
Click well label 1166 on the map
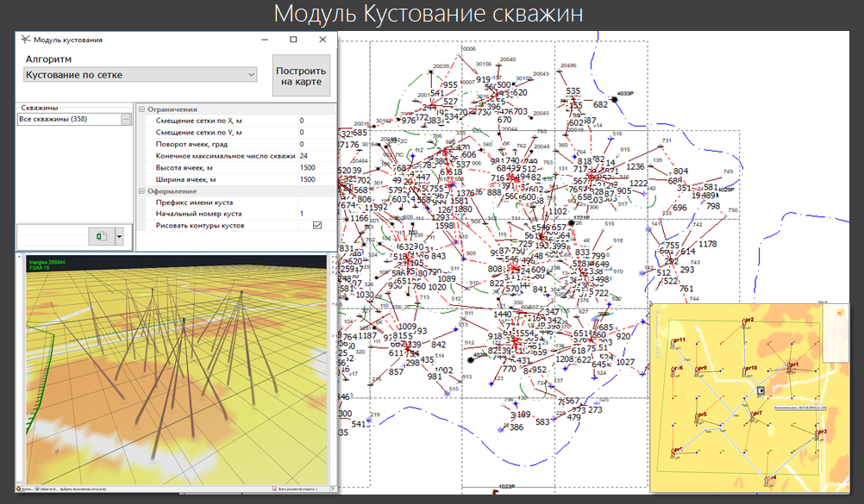point(360,218)
